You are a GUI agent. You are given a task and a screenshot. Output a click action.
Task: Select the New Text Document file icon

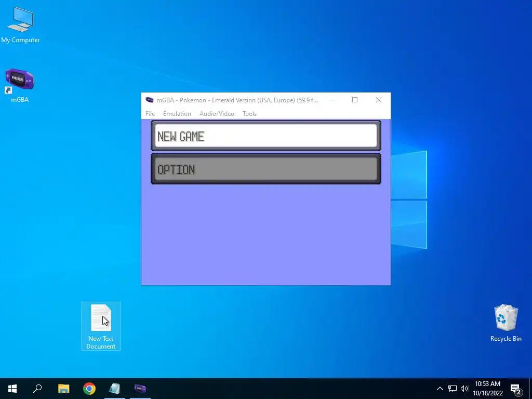(x=101, y=326)
